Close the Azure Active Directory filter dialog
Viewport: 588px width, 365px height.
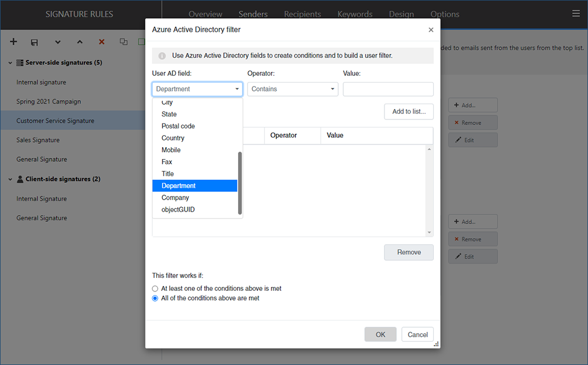coord(431,30)
